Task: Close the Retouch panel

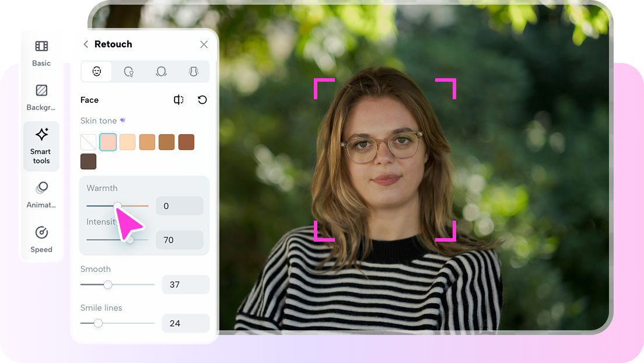Action: coord(204,44)
